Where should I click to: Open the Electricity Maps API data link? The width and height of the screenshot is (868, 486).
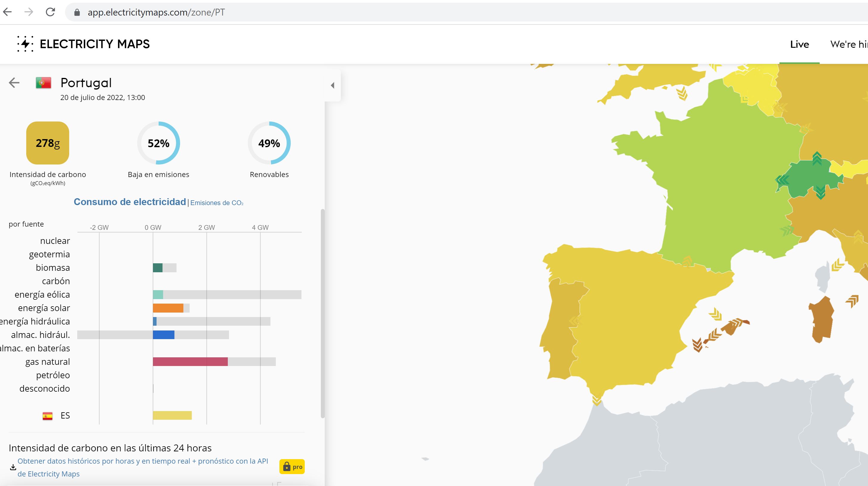point(143,461)
